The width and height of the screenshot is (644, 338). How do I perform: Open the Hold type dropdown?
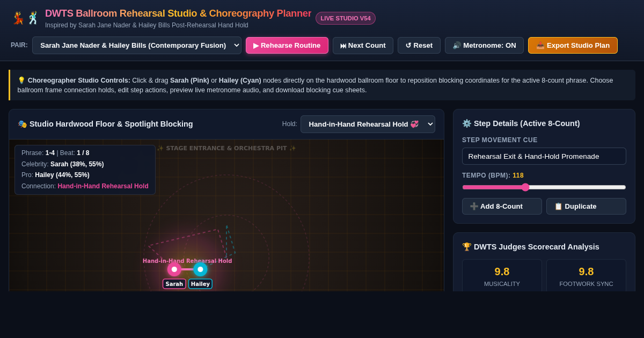(x=368, y=124)
